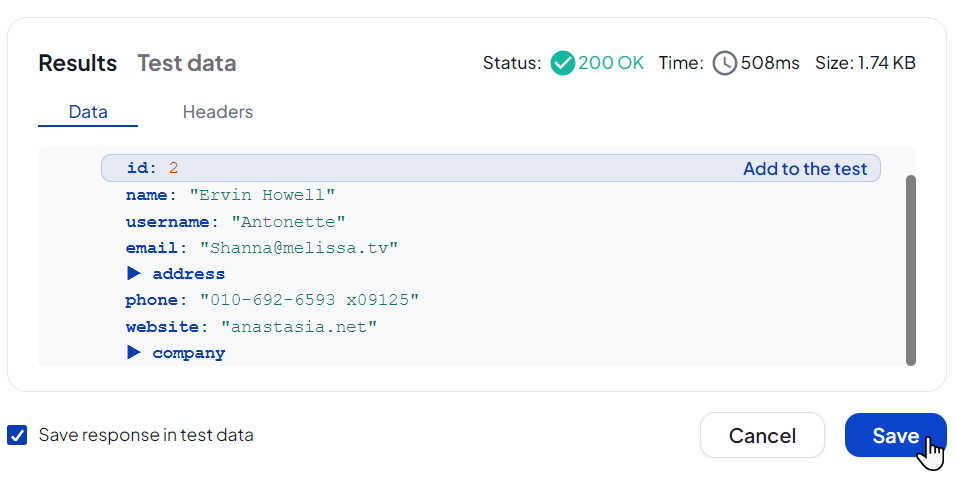Open the Test data section
The width and height of the screenshot is (955, 477).
coord(186,63)
